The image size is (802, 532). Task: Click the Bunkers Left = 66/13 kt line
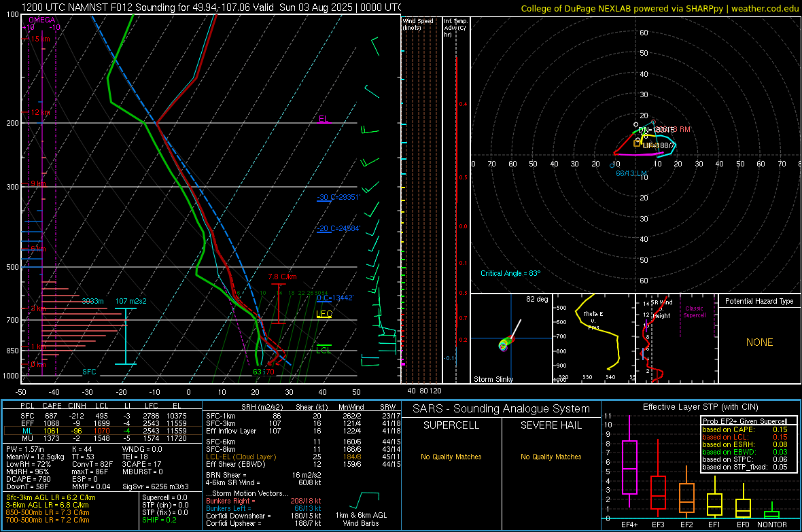(x=264, y=508)
